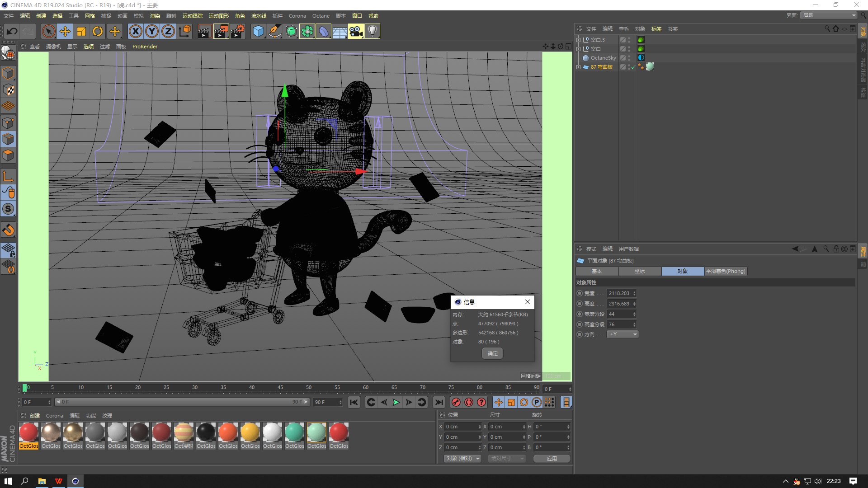Click the Undo arrow in the top toolbar

(x=12, y=31)
